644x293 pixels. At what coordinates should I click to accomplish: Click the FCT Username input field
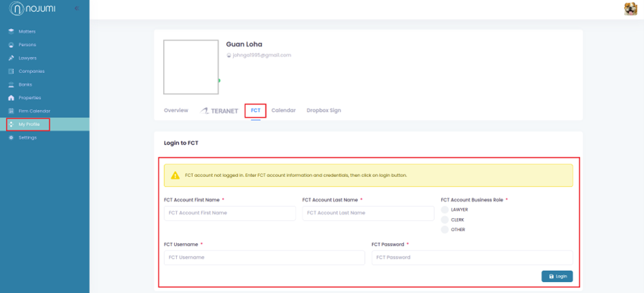264,257
